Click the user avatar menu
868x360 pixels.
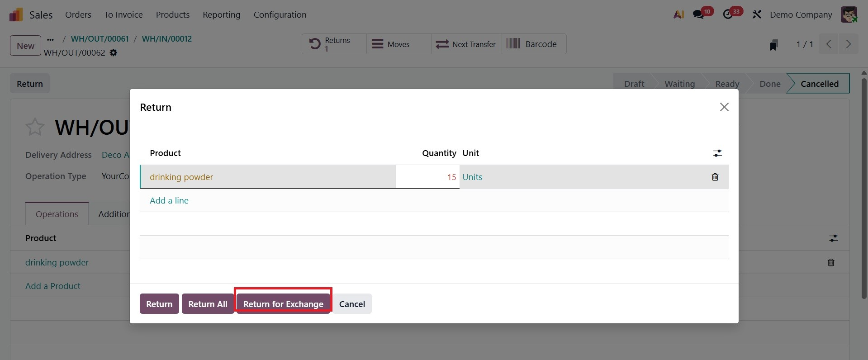tap(849, 14)
